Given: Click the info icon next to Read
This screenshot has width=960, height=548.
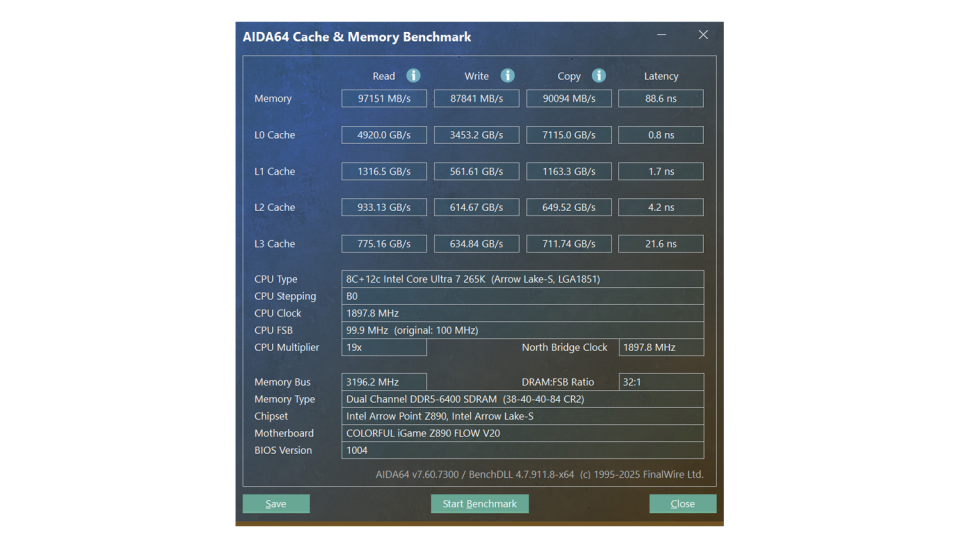Looking at the screenshot, I should coord(413,75).
